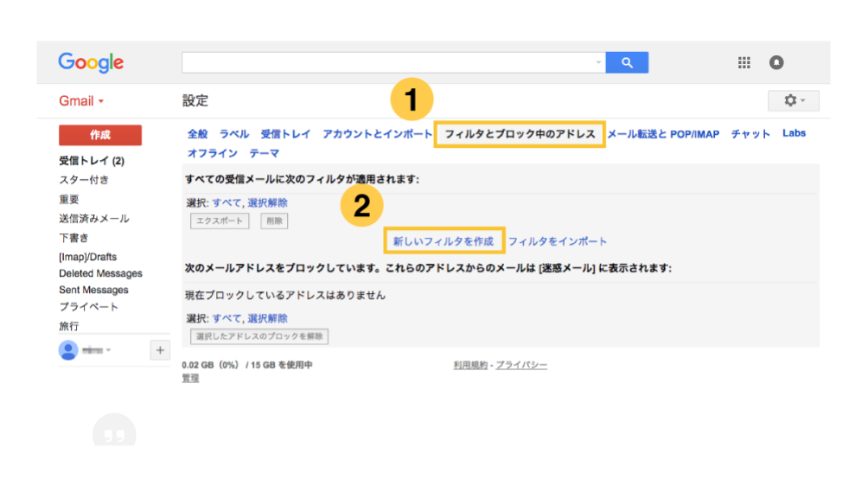Click フィルタをインポート link
This screenshot has height=486, width=868.
coord(558,241)
